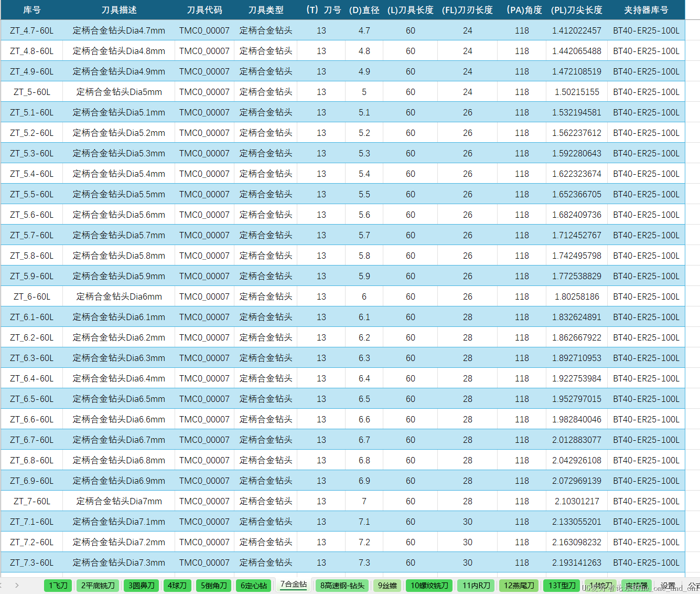The width and height of the screenshot is (700, 594).
Task: Click angle 118 in ZT_5.9-60L row
Action: (x=522, y=276)
